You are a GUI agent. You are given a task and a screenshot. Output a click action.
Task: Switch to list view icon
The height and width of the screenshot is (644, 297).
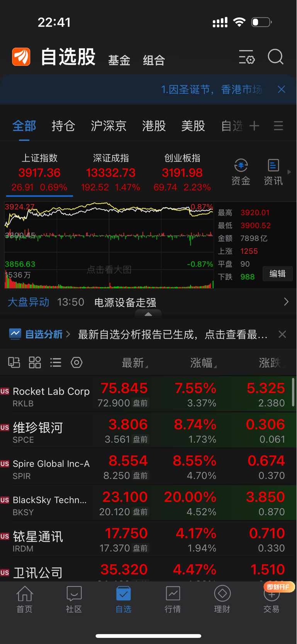pyautogui.click(x=56, y=362)
